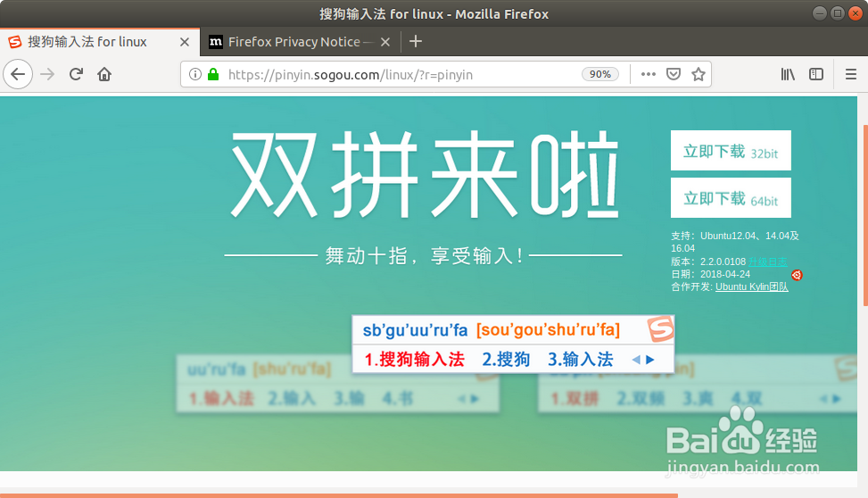Click the next candidates page arrow
This screenshot has width=868, height=498.
coord(650,360)
